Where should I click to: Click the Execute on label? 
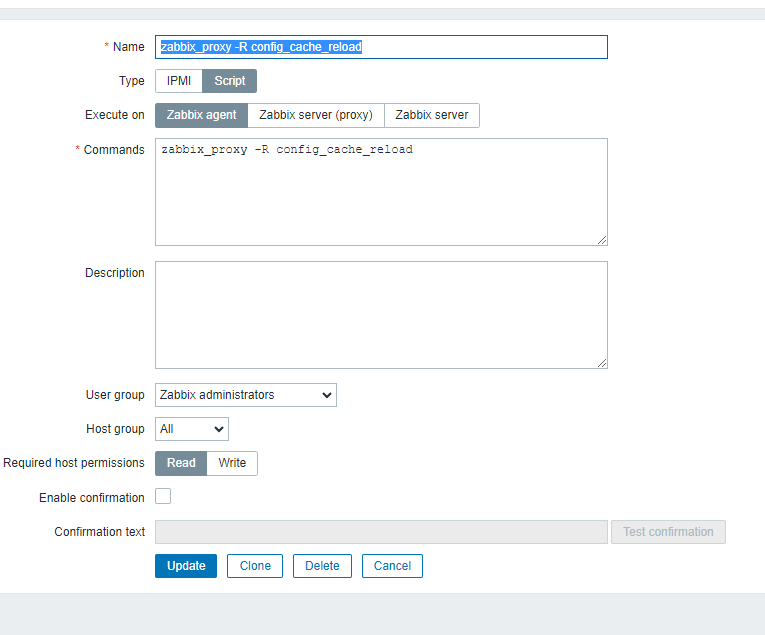[115, 115]
